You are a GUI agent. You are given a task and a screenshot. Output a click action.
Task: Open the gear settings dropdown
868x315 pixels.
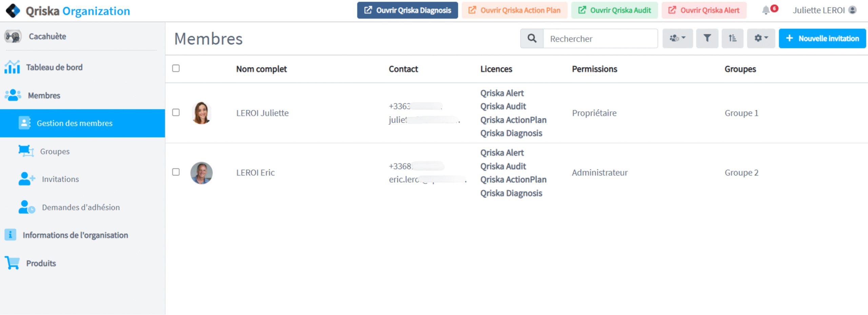(x=761, y=38)
